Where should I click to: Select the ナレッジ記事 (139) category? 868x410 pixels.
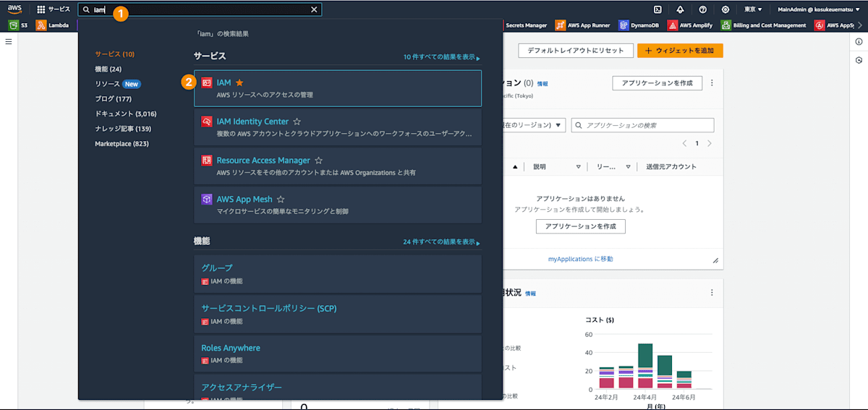pyautogui.click(x=123, y=129)
